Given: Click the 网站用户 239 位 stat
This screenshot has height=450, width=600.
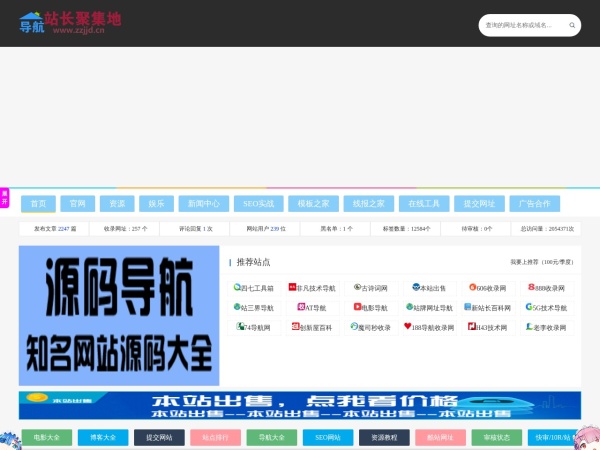Looking at the screenshot, I should coord(266,229).
